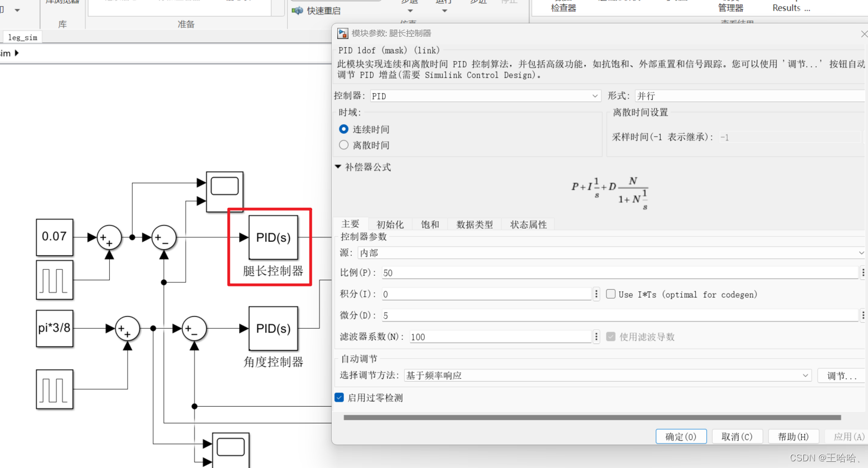The width and height of the screenshot is (868, 468).
Task: Select the sum block right of 0.07
Action: (x=109, y=238)
